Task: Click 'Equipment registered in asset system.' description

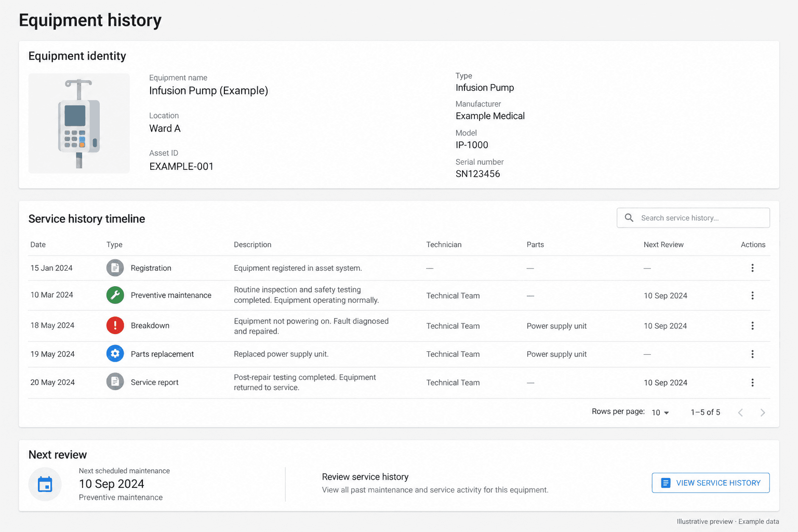Action: click(298, 268)
